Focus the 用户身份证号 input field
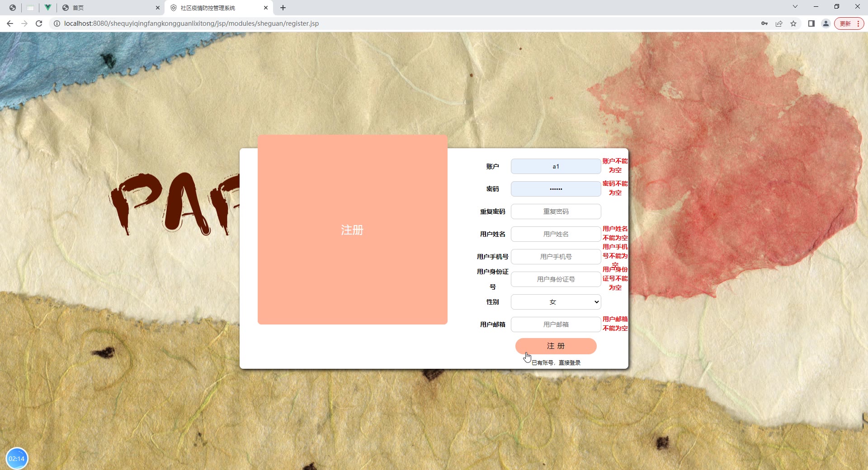The height and width of the screenshot is (470, 868). pos(556,279)
